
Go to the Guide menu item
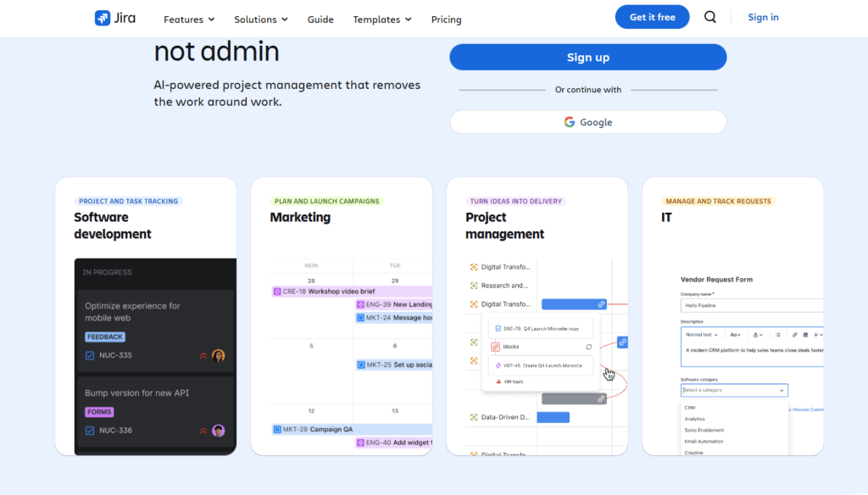[x=320, y=19]
